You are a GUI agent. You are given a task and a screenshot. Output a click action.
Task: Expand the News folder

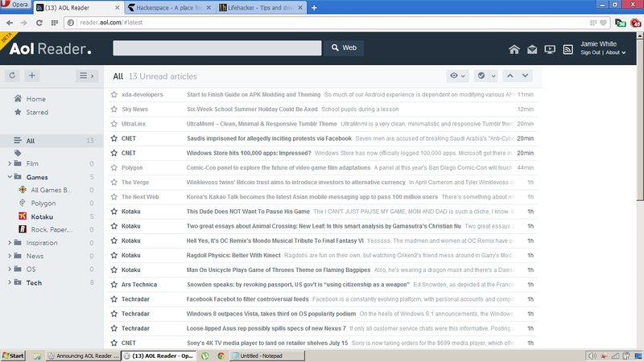pyautogui.click(x=10, y=256)
